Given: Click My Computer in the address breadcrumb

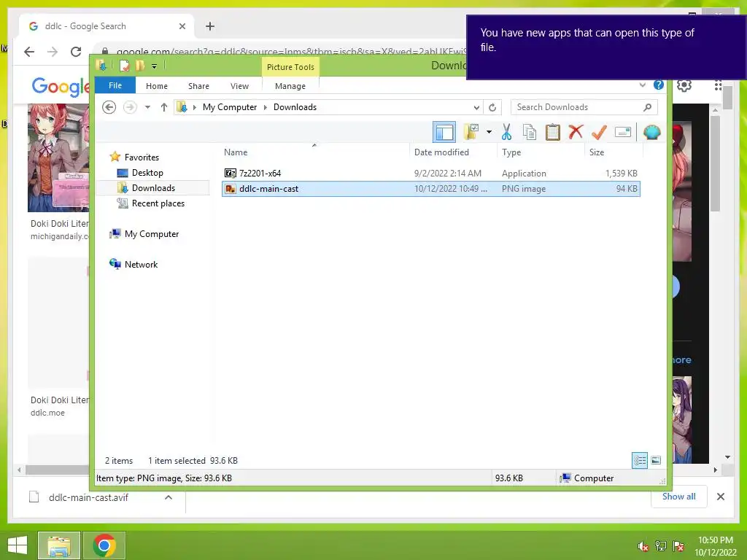Looking at the screenshot, I should pos(230,107).
